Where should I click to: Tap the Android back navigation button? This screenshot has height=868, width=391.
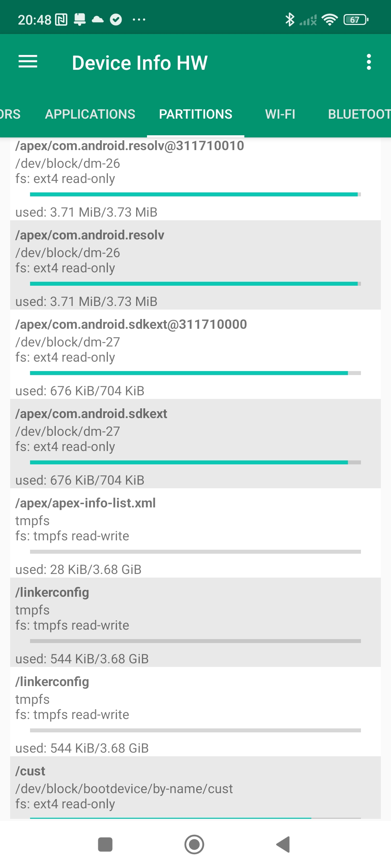(x=283, y=844)
